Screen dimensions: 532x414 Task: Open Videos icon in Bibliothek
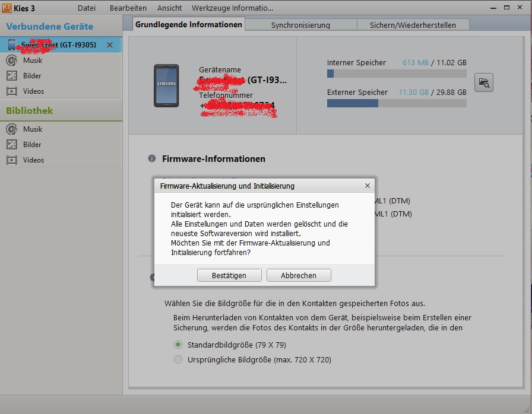[x=12, y=160]
